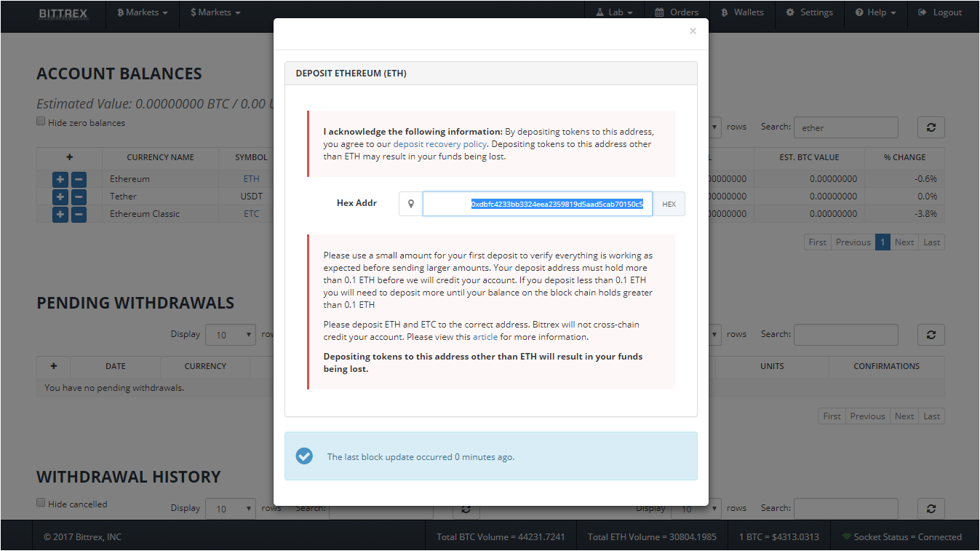Open withdrawal history rows display dropdown

(231, 509)
